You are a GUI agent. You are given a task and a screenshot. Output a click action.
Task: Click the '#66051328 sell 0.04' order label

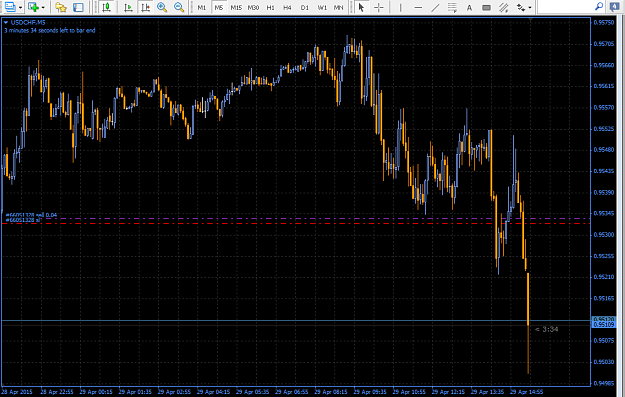click(x=31, y=215)
